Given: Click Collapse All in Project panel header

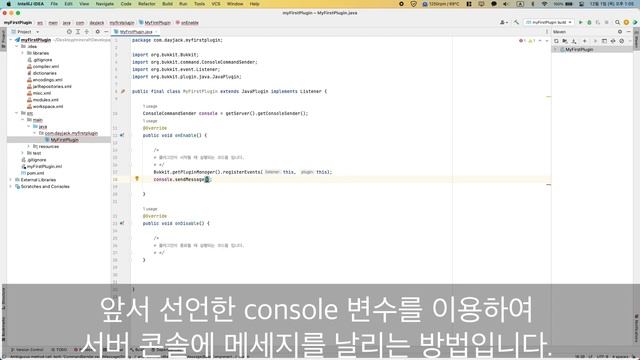Looking at the screenshot, I should pyautogui.click(x=87, y=31).
